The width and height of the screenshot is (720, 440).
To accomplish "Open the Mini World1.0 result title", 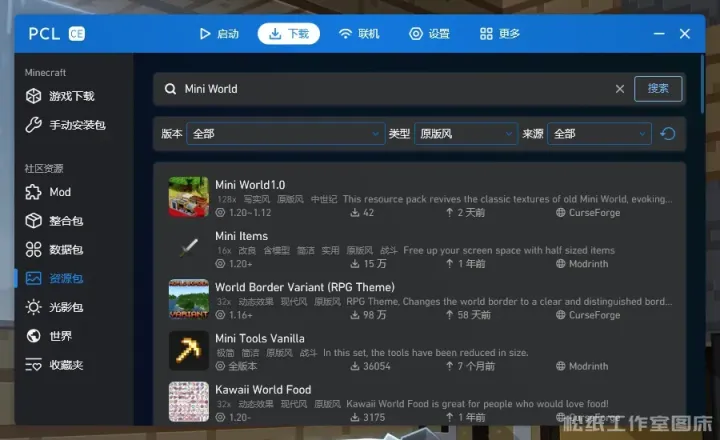I will click(250, 185).
